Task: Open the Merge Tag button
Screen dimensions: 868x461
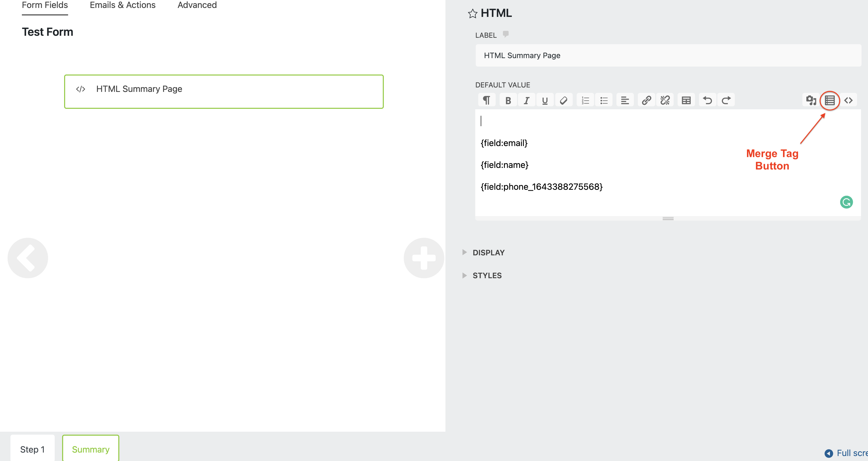Action: click(x=829, y=100)
